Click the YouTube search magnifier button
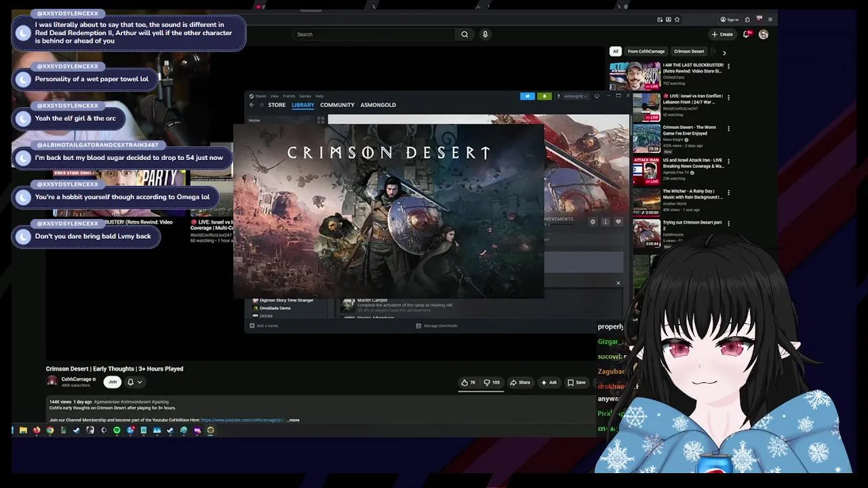 [x=465, y=34]
